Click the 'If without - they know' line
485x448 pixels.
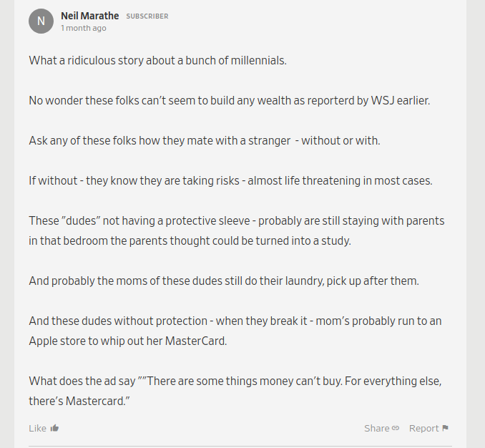coord(230,180)
